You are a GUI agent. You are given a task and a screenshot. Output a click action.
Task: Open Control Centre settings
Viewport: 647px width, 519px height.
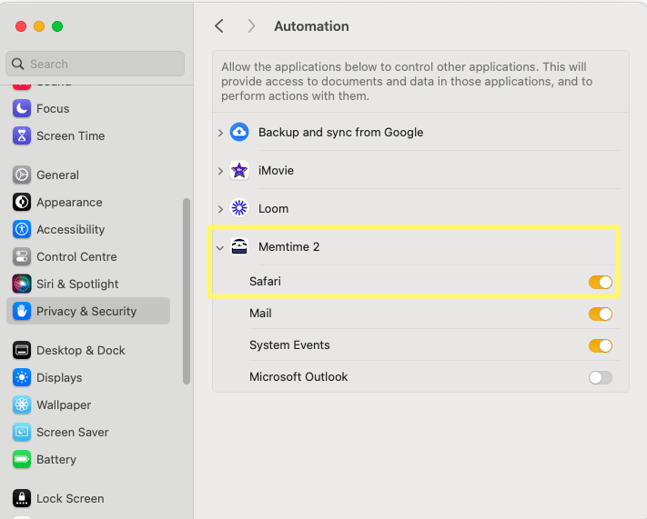coord(88,257)
